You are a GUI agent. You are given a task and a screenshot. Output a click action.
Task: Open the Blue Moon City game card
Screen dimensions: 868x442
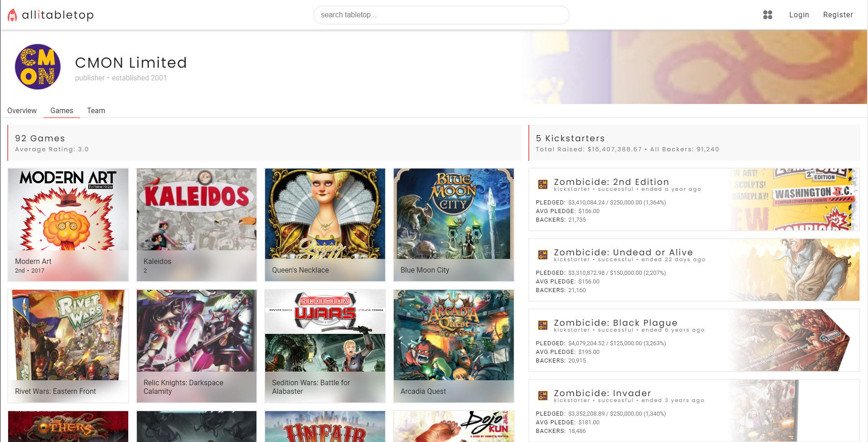click(x=454, y=225)
